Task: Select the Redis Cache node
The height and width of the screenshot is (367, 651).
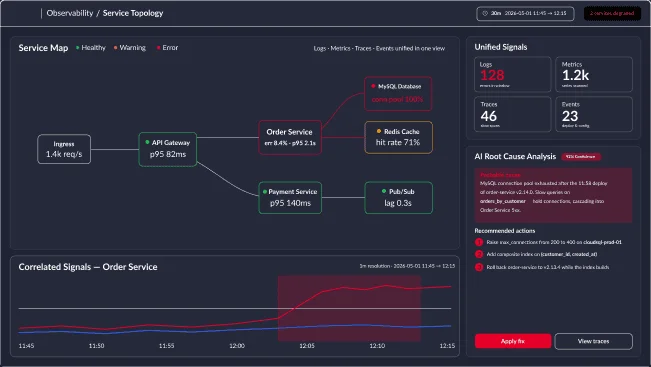Action: (399, 137)
